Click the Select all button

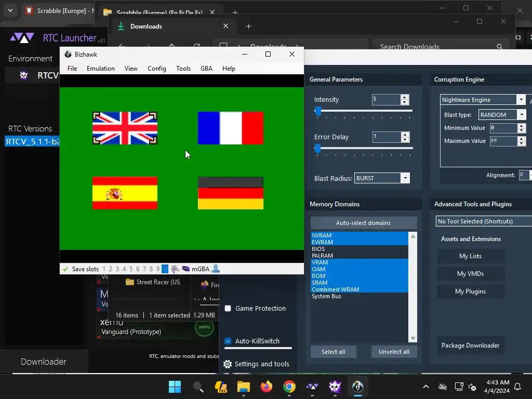333,352
